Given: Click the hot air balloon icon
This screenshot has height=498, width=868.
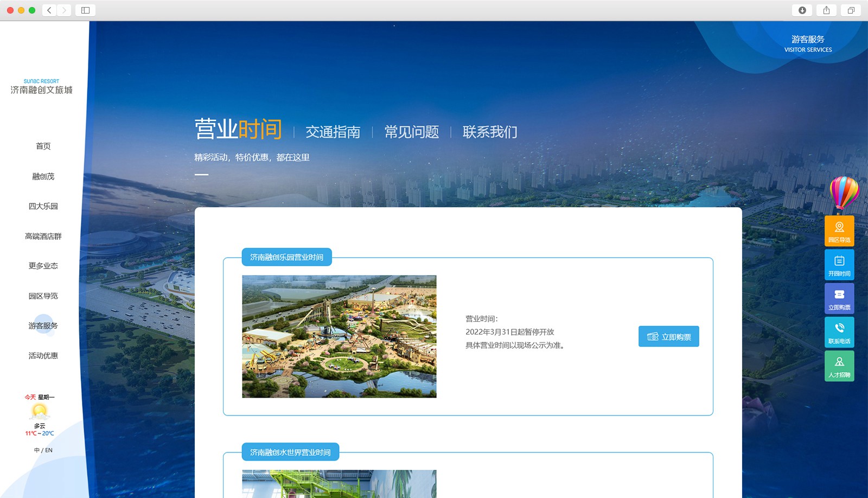Looking at the screenshot, I should (x=844, y=194).
